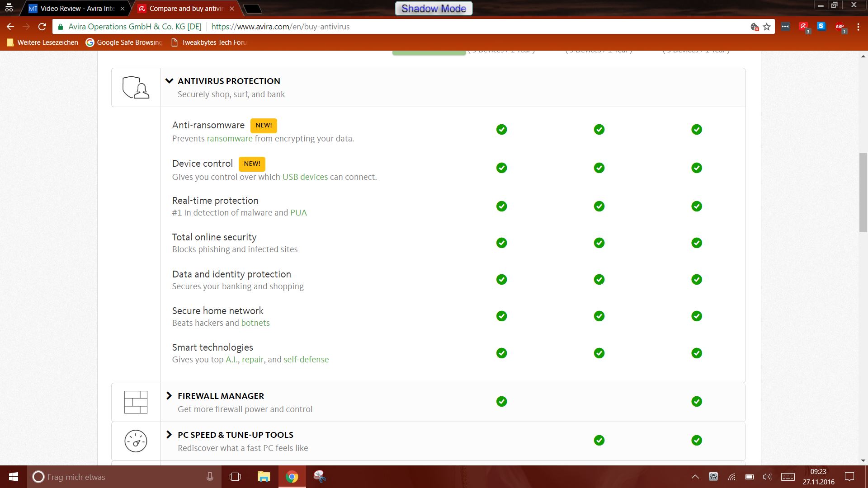
Task: Click the shield icon beside Antivirus Protection
Action: 136,87
